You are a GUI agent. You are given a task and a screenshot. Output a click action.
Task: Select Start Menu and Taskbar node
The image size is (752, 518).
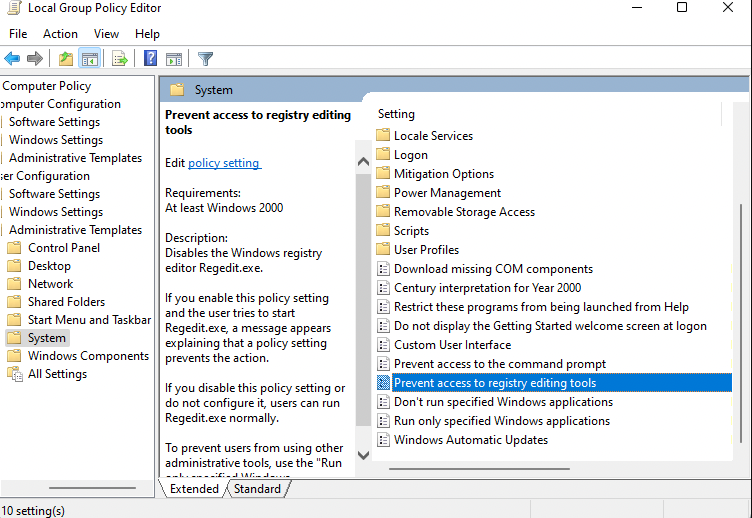click(89, 319)
